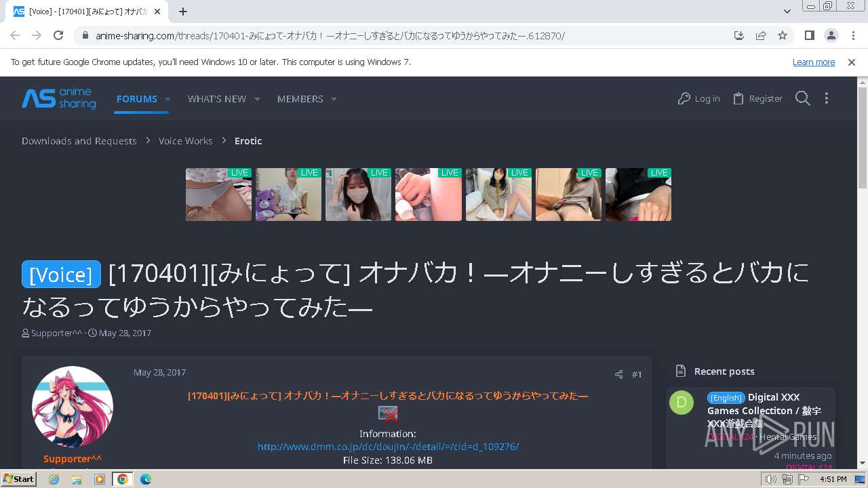Image resolution: width=868 pixels, height=488 pixels.
Task: Click the orange post title text
Action: tap(388, 395)
